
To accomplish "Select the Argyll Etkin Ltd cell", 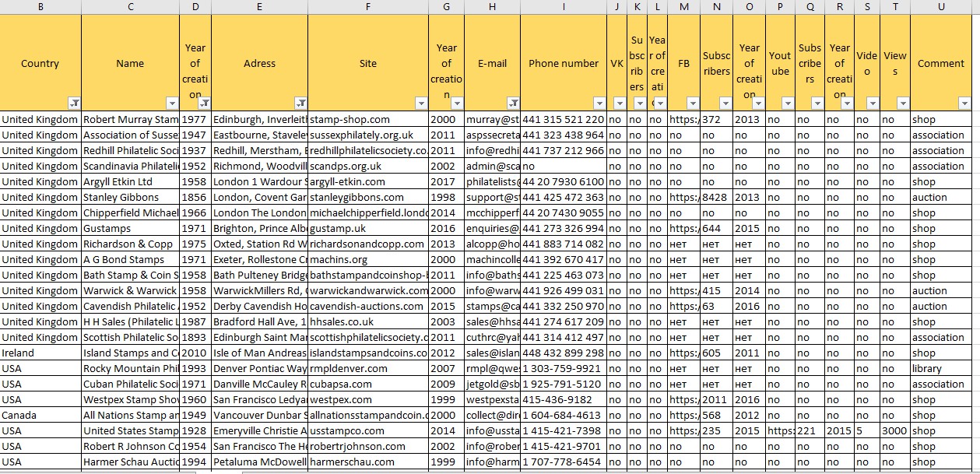I will (130, 182).
